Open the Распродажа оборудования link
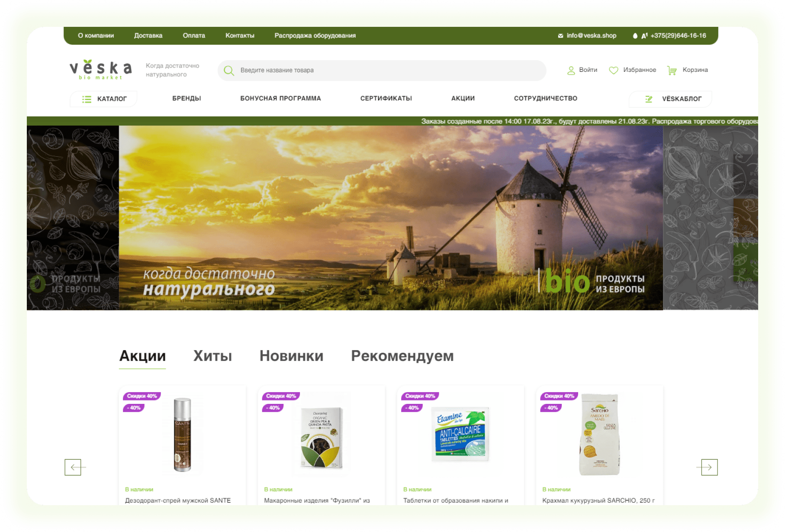 click(x=315, y=35)
